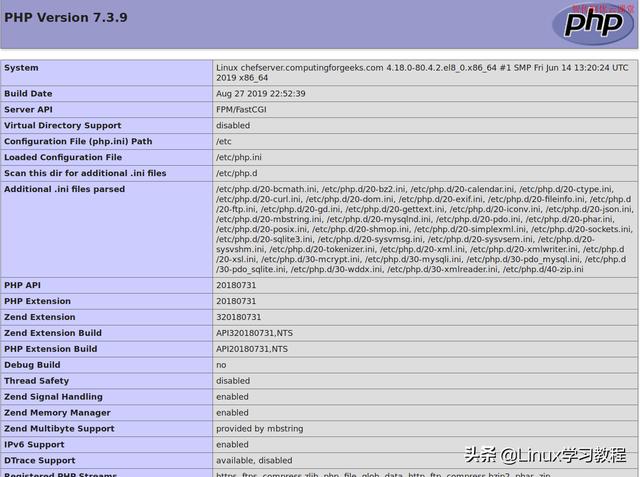Click the IPv6 Support label

click(x=34, y=444)
